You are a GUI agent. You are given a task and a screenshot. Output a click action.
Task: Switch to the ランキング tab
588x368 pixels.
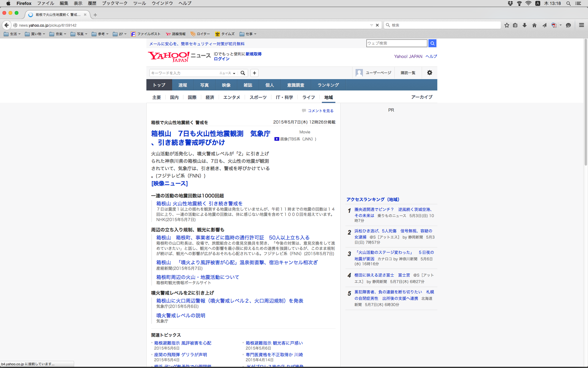[x=328, y=85]
